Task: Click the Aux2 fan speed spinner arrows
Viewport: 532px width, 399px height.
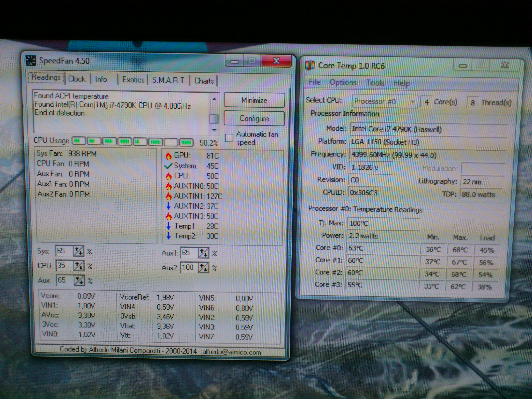Action: [x=203, y=267]
